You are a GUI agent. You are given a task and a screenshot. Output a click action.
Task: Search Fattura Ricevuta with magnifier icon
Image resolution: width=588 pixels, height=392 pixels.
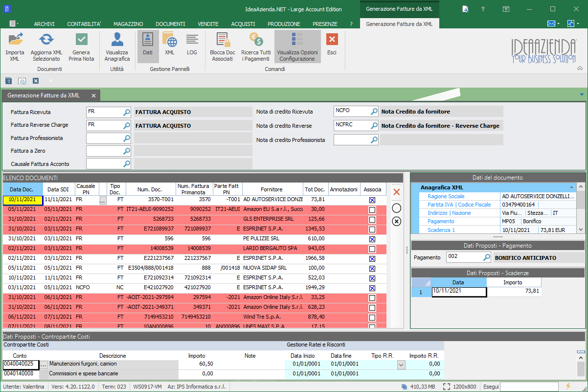[126, 112]
